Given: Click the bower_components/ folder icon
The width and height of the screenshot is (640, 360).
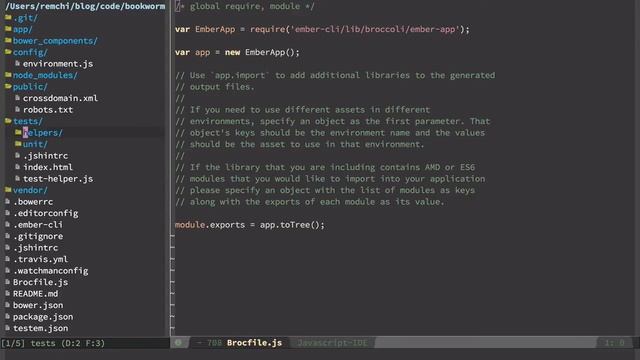Looking at the screenshot, I should coord(8,40).
